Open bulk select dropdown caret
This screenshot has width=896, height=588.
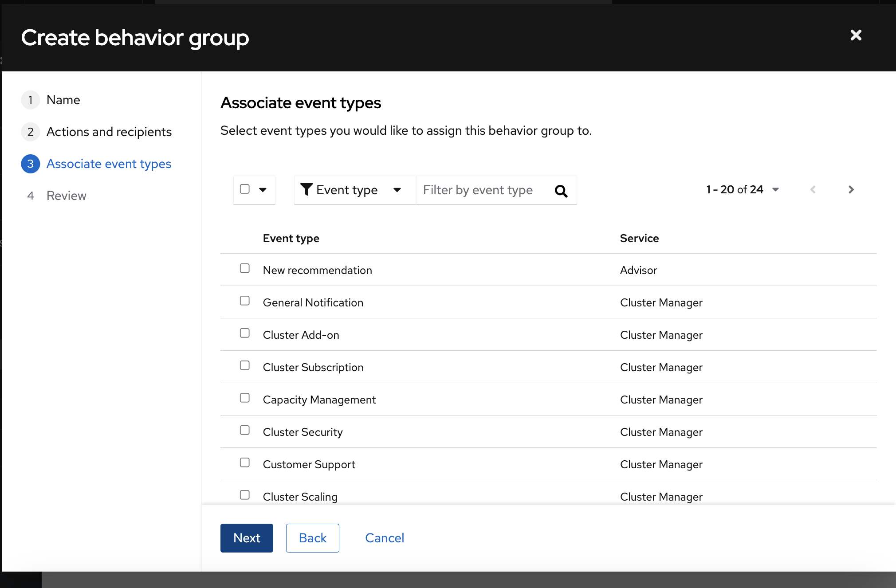263,190
